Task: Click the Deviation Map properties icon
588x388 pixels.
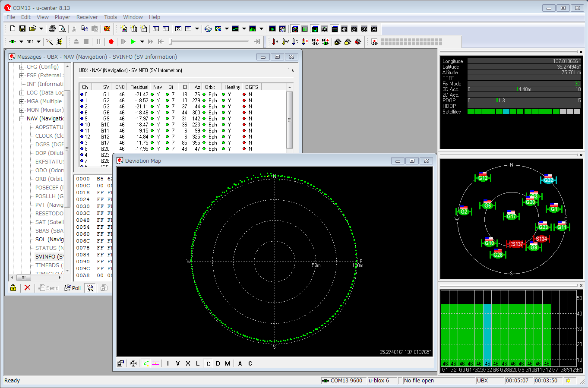Action: (x=120, y=363)
